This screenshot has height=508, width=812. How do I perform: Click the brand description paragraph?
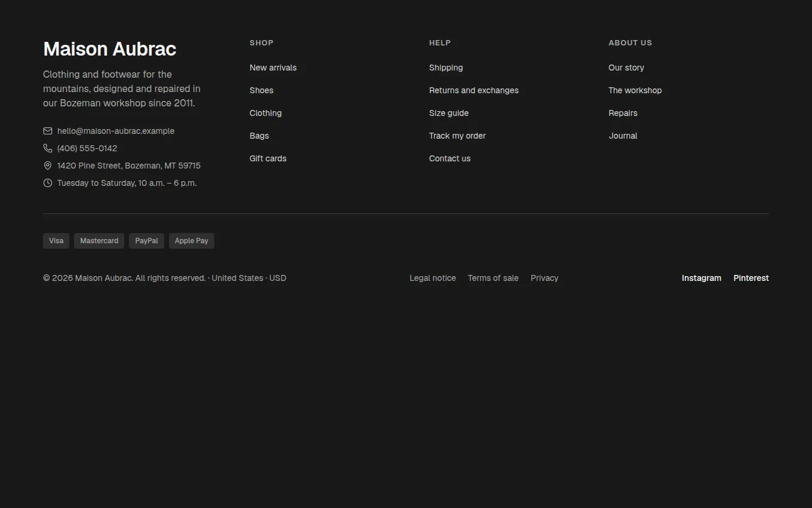(x=122, y=88)
